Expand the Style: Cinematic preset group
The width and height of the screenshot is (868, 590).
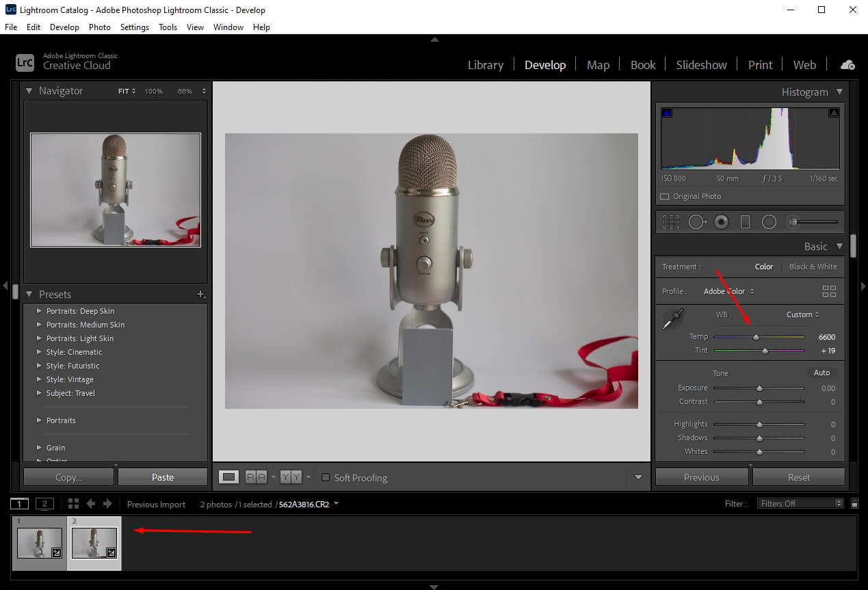coord(39,352)
